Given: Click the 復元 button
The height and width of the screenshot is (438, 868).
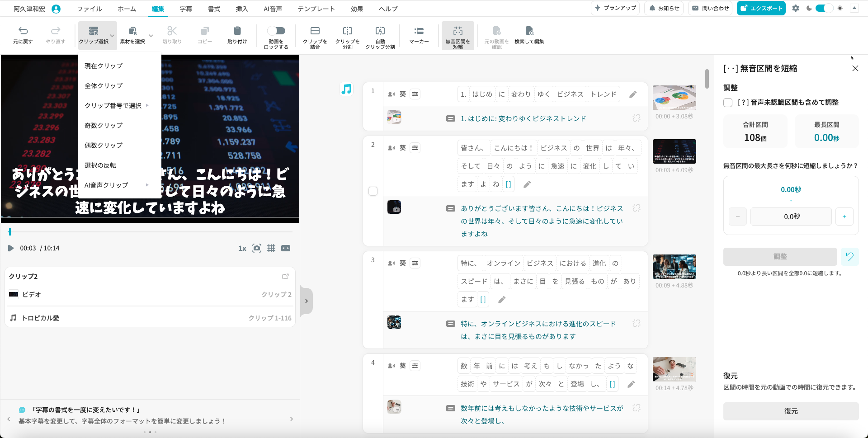Looking at the screenshot, I should [791, 411].
